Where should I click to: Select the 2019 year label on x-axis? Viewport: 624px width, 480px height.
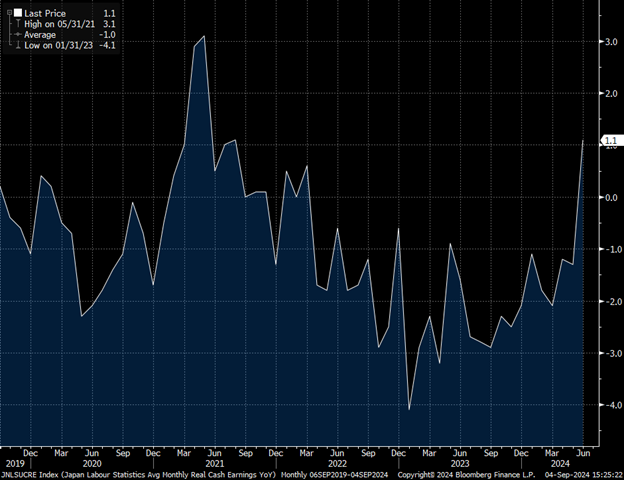coord(14,464)
